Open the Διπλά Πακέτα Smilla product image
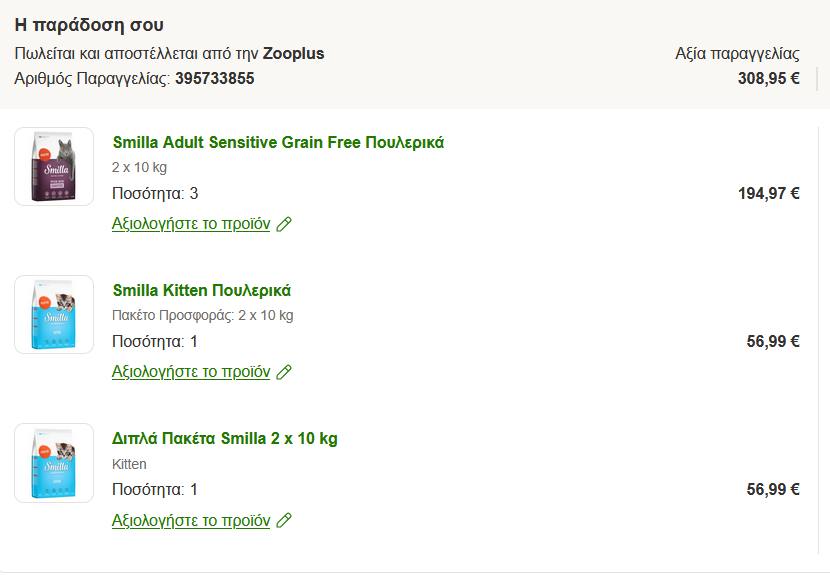Image resolution: width=830 pixels, height=575 pixels. (54, 462)
